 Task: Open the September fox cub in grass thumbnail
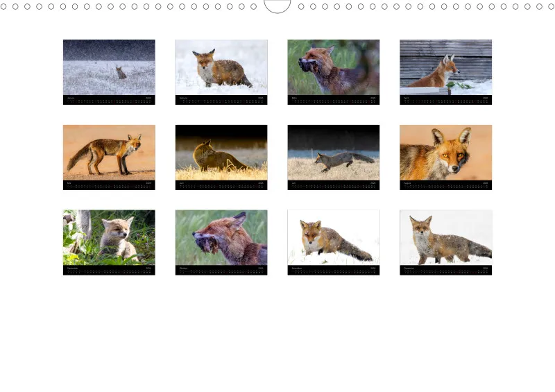click(x=109, y=243)
